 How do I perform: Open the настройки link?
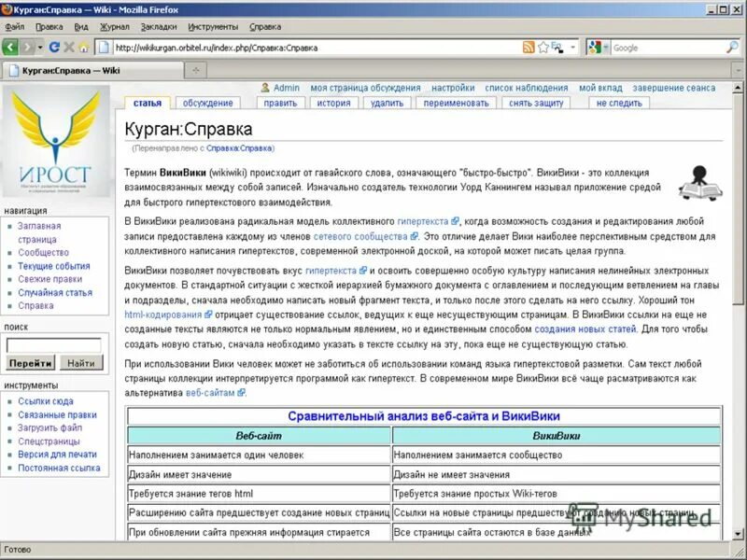(453, 88)
